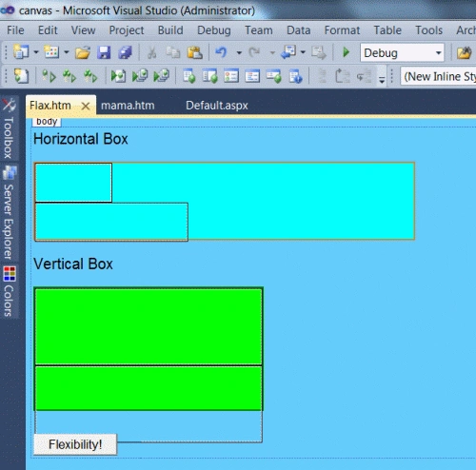Click the Horizontal Box heading text
This screenshot has height=470, width=476.
[81, 139]
